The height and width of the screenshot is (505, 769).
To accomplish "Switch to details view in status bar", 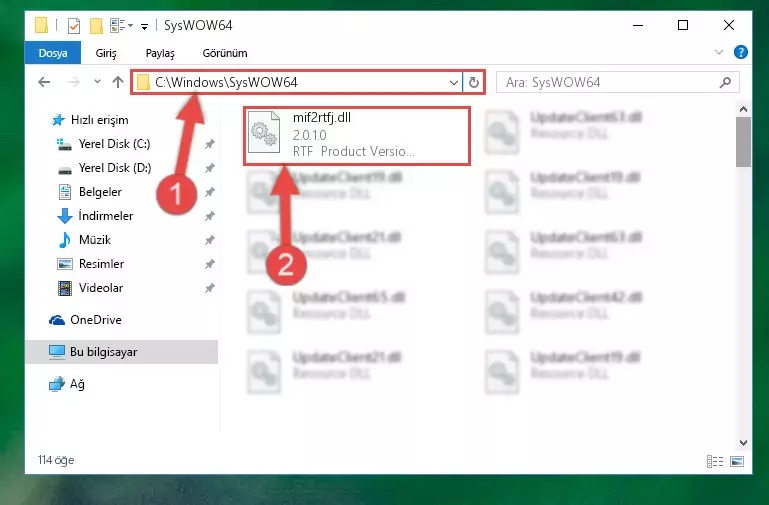I will click(x=715, y=461).
